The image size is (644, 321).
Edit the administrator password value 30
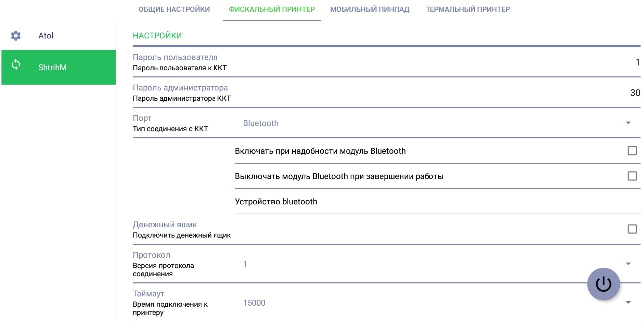[x=635, y=93]
